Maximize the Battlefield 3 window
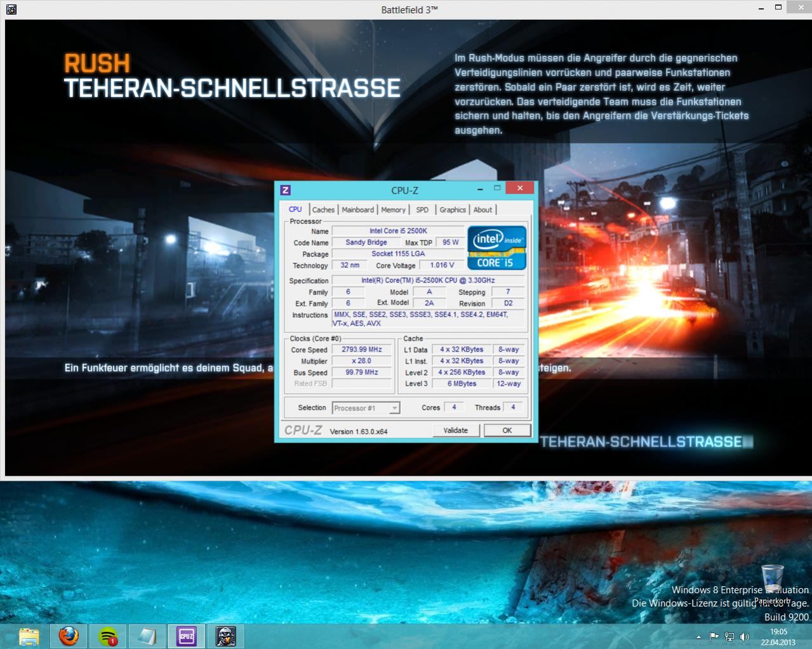 [x=778, y=8]
